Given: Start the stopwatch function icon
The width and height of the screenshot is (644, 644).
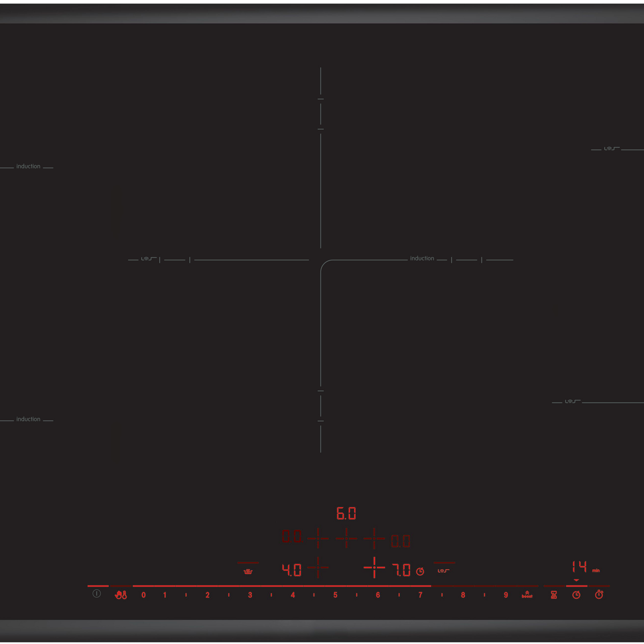Looking at the screenshot, I should pyautogui.click(x=599, y=595).
